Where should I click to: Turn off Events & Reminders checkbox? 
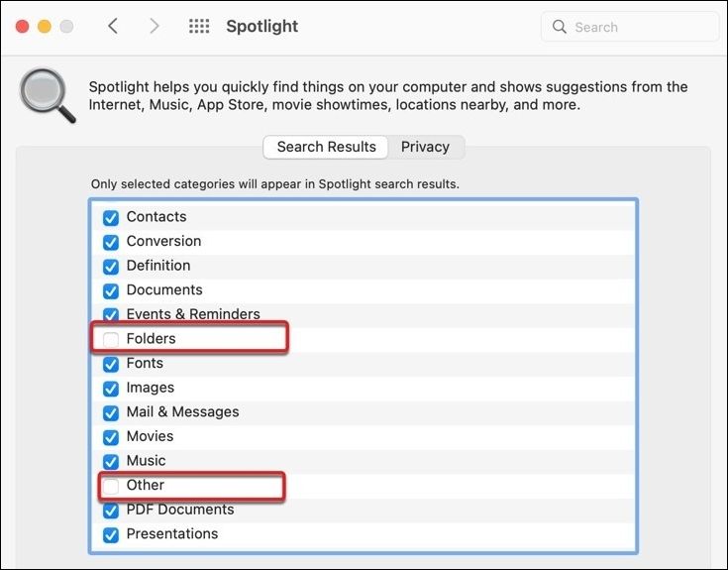coord(111,314)
